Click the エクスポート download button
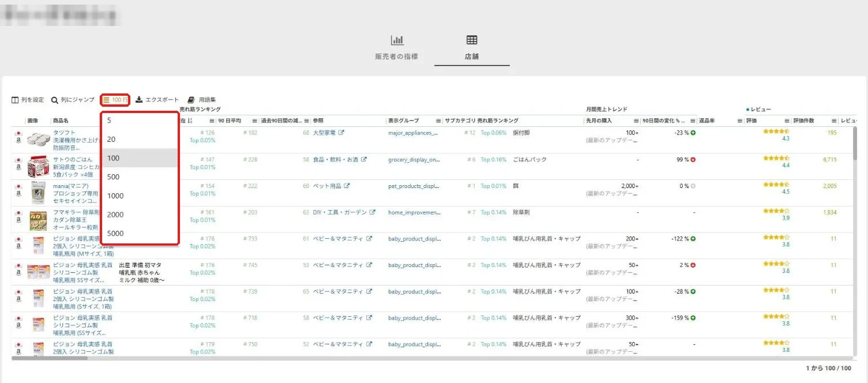This screenshot has width=868, height=383. (x=157, y=100)
